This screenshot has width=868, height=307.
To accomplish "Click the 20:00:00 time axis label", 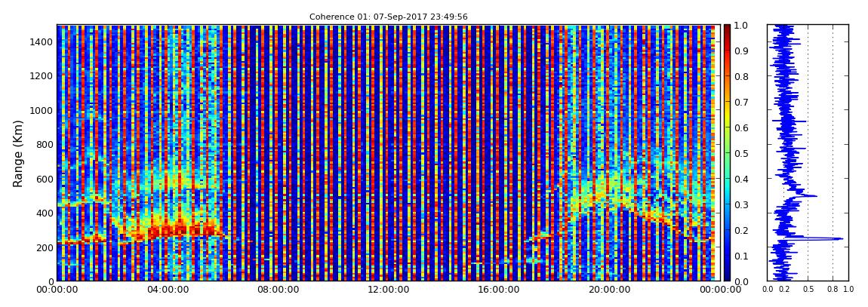I will tap(608, 289).
